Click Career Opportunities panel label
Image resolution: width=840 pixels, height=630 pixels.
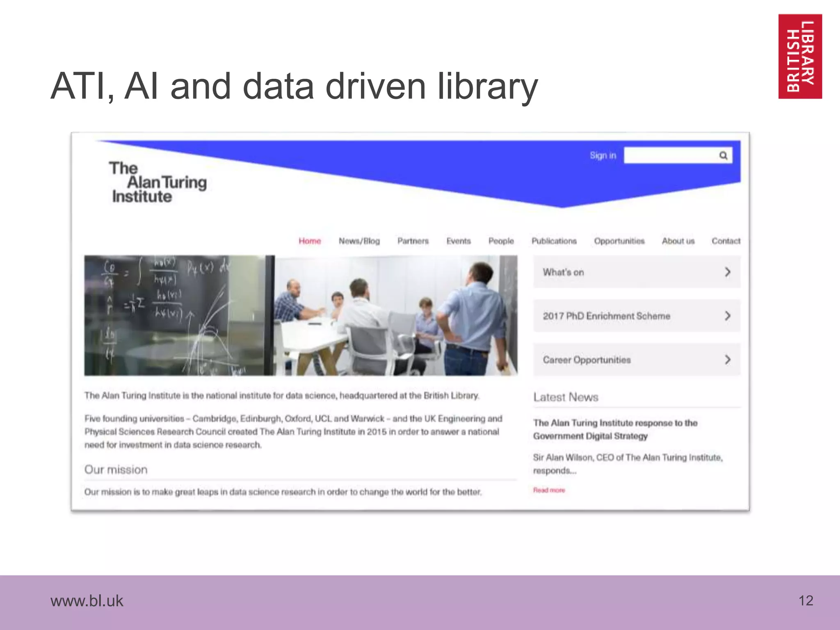pyautogui.click(x=587, y=360)
